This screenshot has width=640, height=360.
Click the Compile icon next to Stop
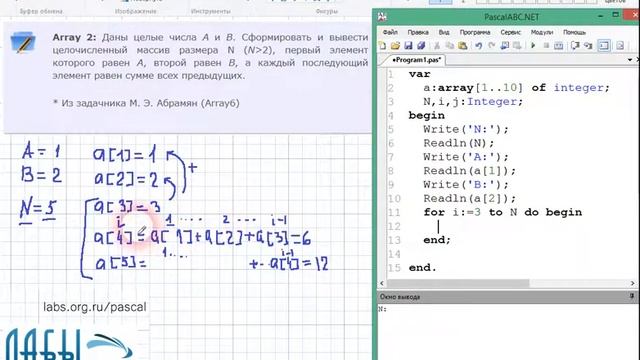559,46
